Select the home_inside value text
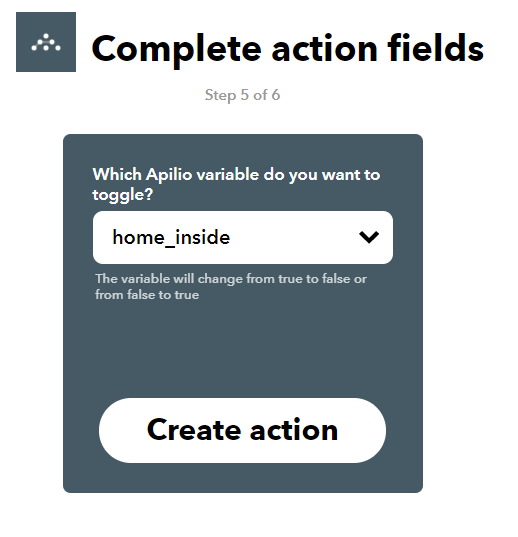 (x=171, y=237)
